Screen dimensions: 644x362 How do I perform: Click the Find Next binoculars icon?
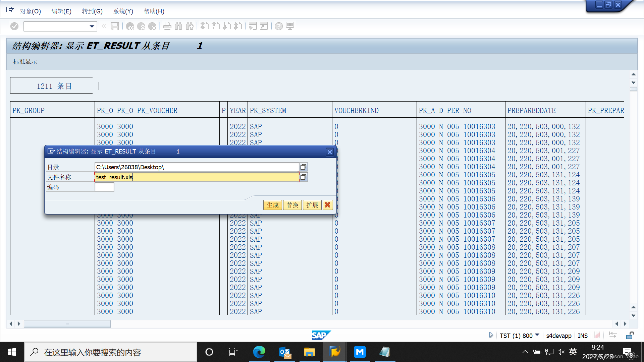(x=190, y=26)
